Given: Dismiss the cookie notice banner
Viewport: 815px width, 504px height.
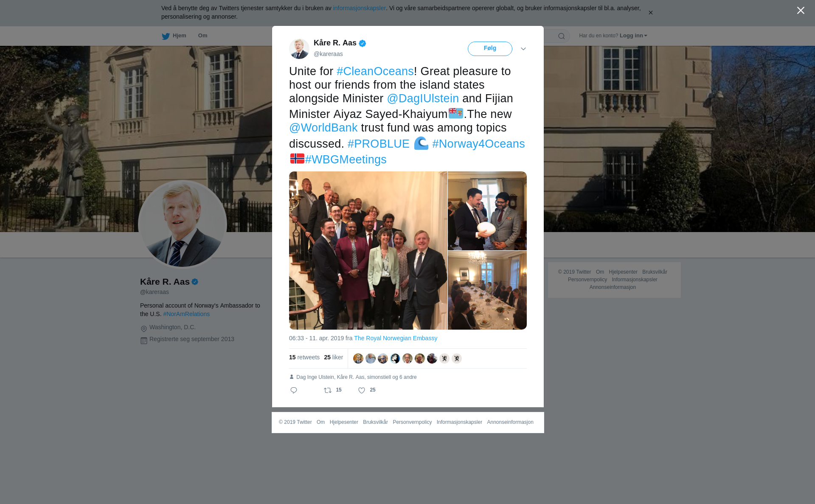Looking at the screenshot, I should click(x=650, y=13).
